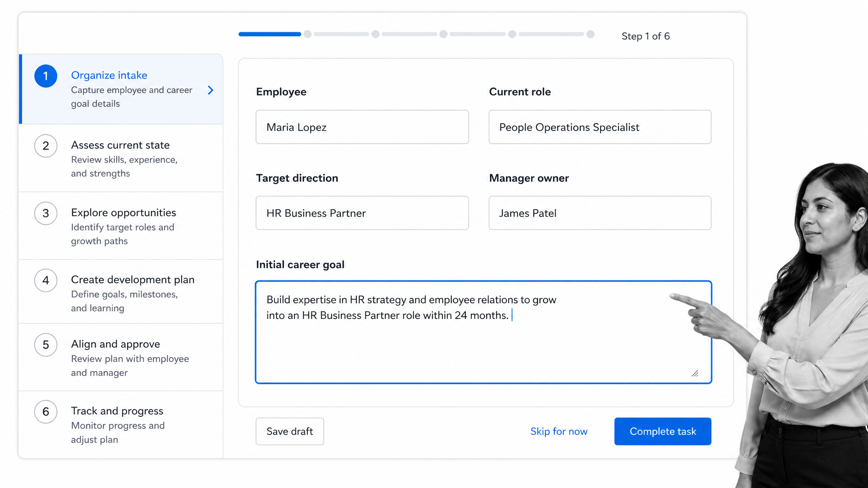Click the step 5 number badge
Image resolution: width=868 pixels, height=488 pixels.
[x=46, y=345]
